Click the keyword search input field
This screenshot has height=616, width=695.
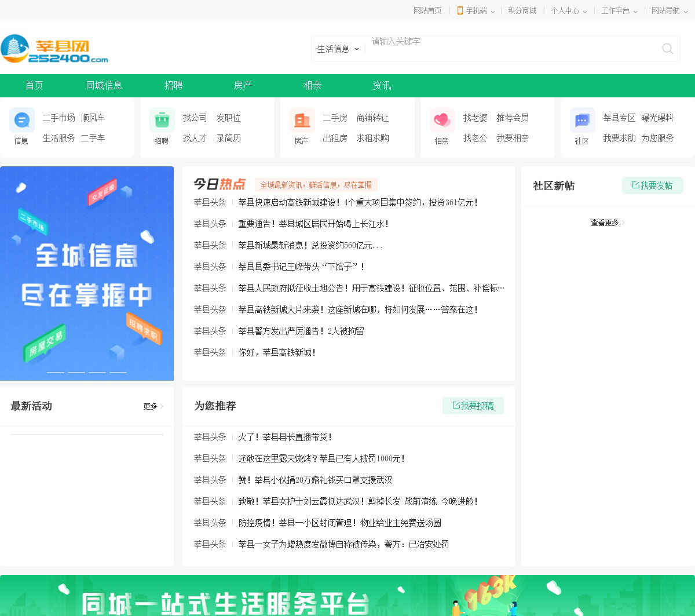510,49
